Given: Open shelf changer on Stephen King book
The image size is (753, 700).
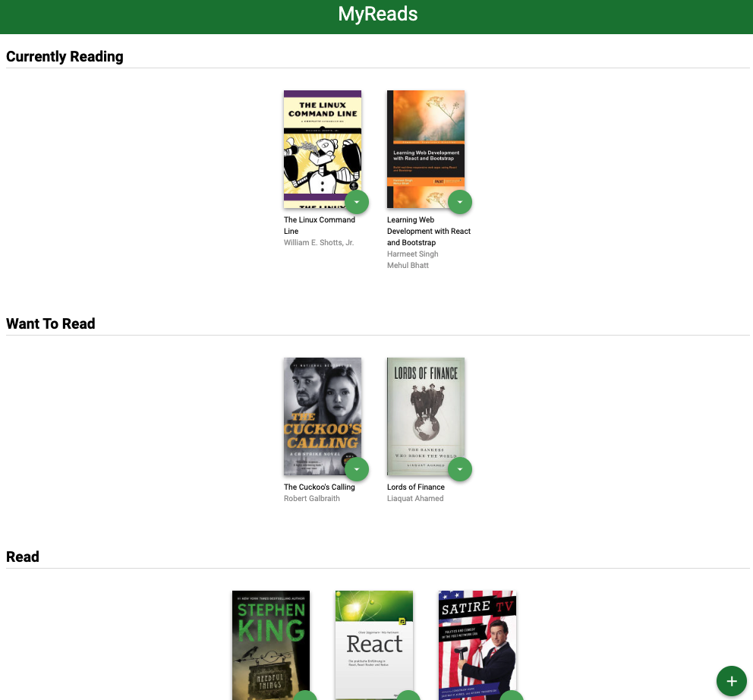Looking at the screenshot, I should click(305, 695).
